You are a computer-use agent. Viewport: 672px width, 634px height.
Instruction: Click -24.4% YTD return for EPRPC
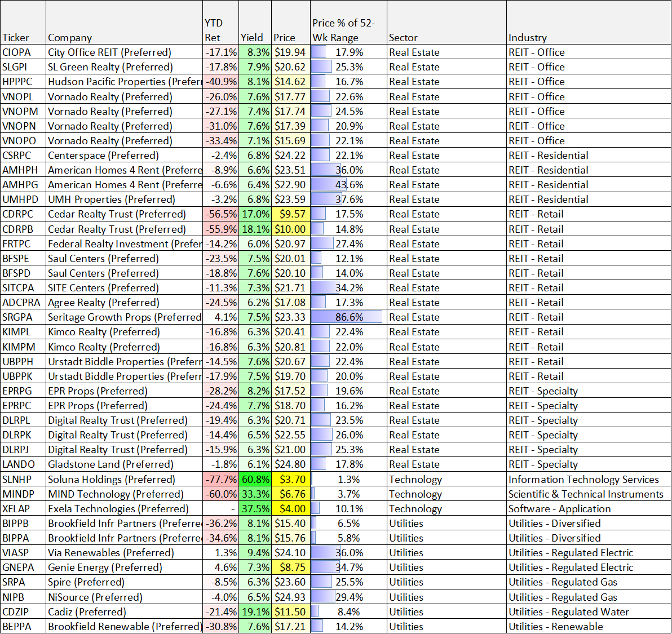pos(221,405)
